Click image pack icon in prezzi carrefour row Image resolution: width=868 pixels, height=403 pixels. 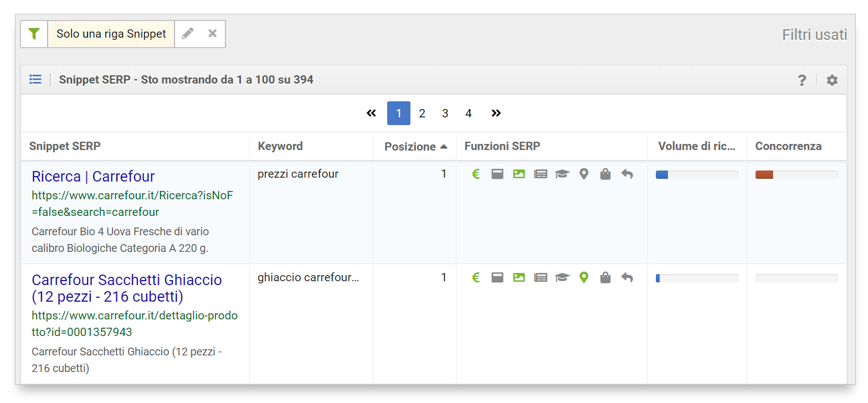(518, 174)
